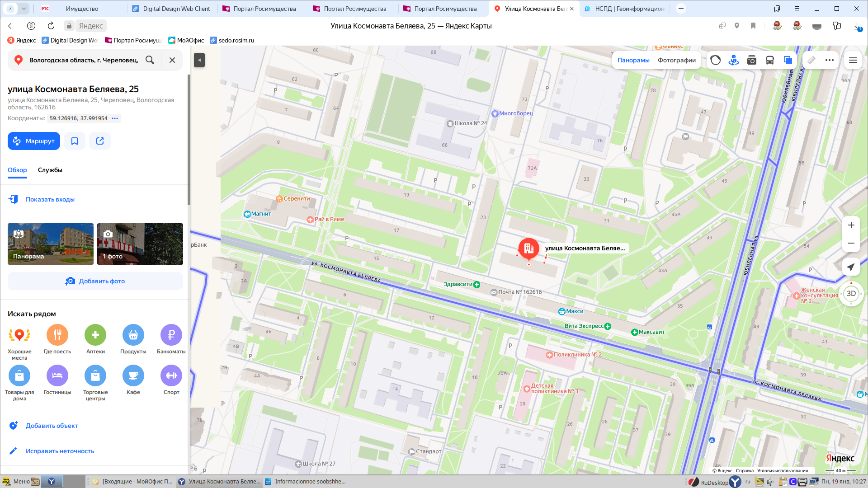Switch to the Службы tab

click(50, 170)
